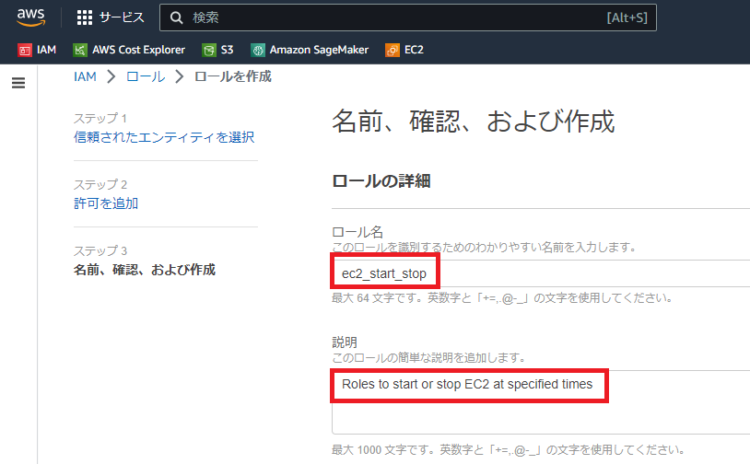Go to IAM in the breadcrumb
Screen dimensions: 750x464
(x=85, y=77)
